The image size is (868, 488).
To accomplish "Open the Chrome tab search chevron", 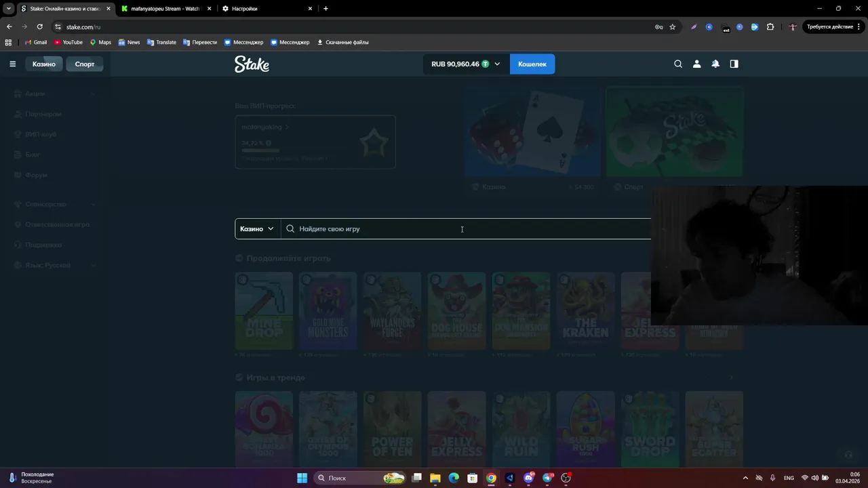I will click(9, 9).
